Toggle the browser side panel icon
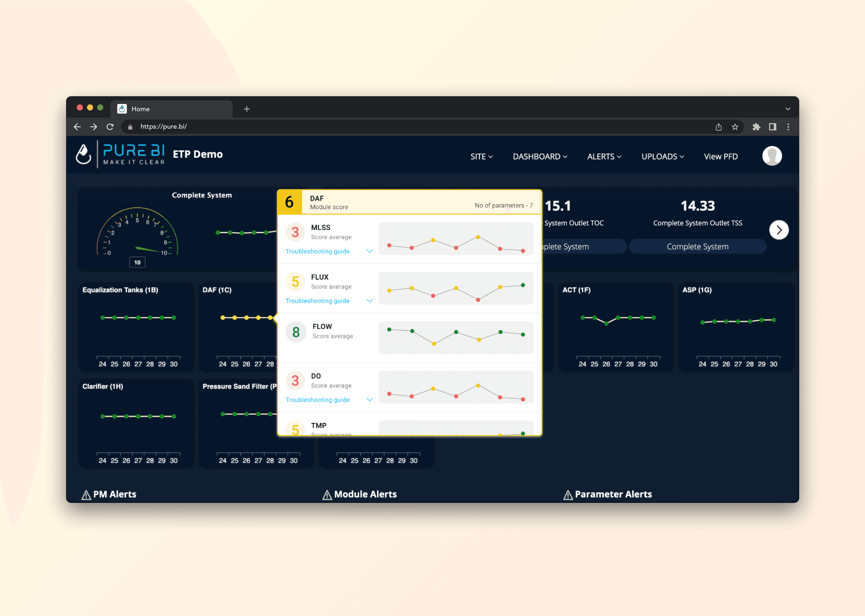Image resolution: width=865 pixels, height=616 pixels. 772,127
